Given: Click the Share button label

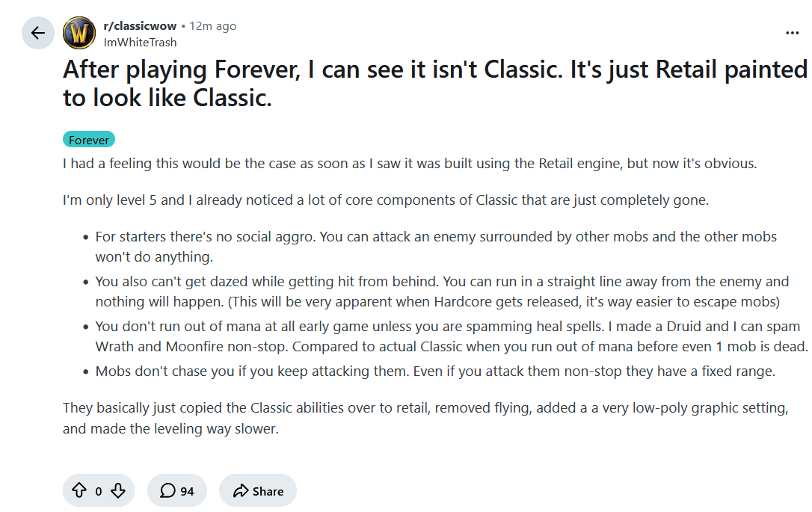Looking at the screenshot, I should click(x=268, y=491).
